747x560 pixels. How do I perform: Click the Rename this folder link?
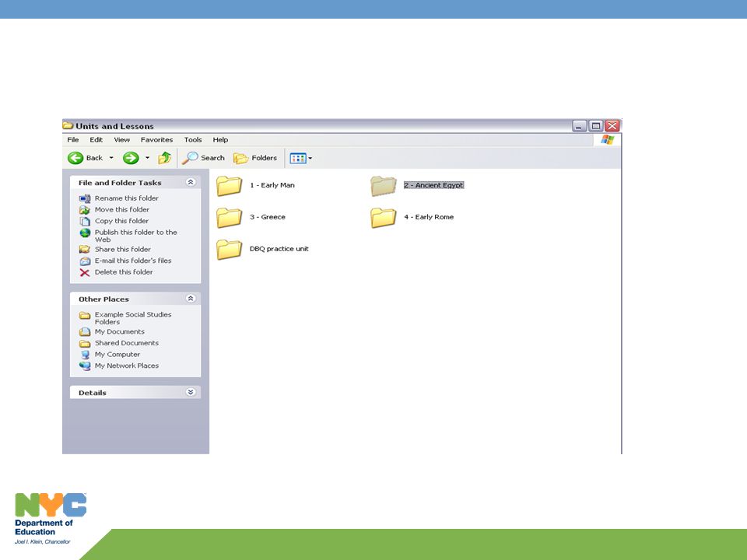[126, 198]
